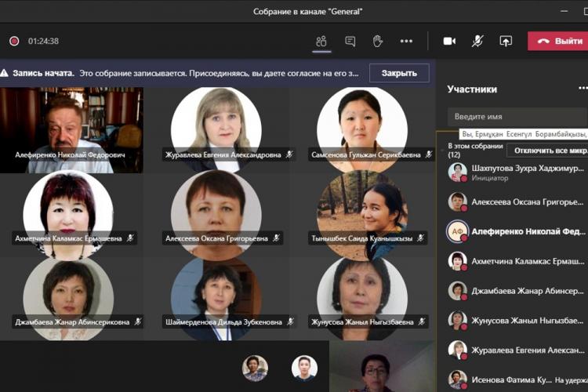This screenshot has width=588, height=392.
Task: Leave the meeting with Выйти button
Action: pos(560,41)
